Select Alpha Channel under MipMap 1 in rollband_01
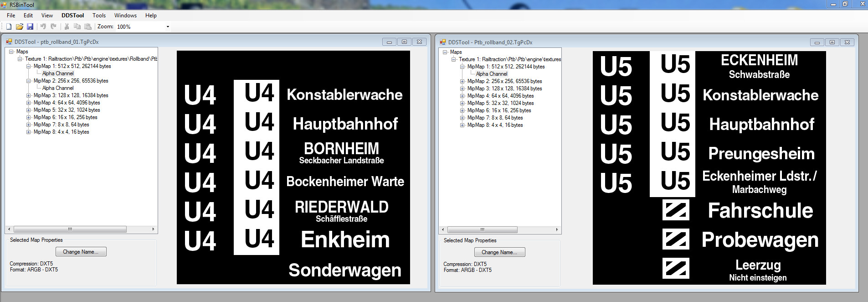Viewport: 868px width, 302px height. point(58,73)
